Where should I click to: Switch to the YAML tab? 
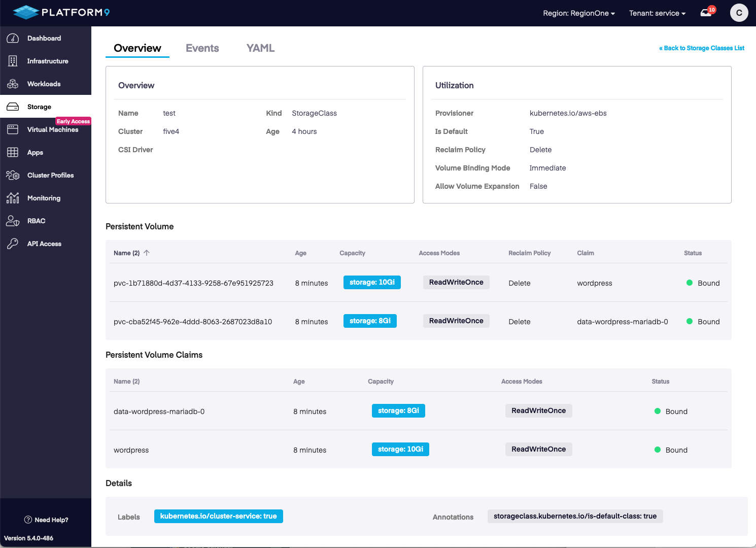coord(260,48)
